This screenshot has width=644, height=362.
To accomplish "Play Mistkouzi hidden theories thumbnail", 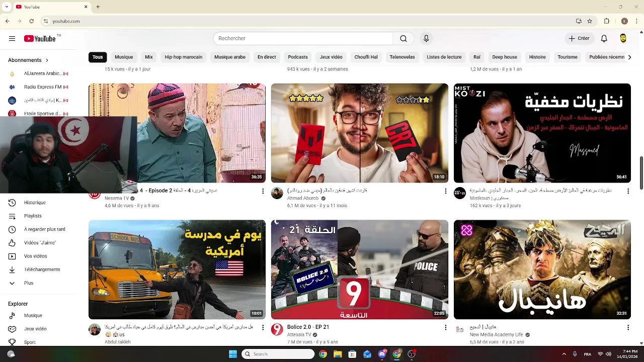I will click(542, 133).
